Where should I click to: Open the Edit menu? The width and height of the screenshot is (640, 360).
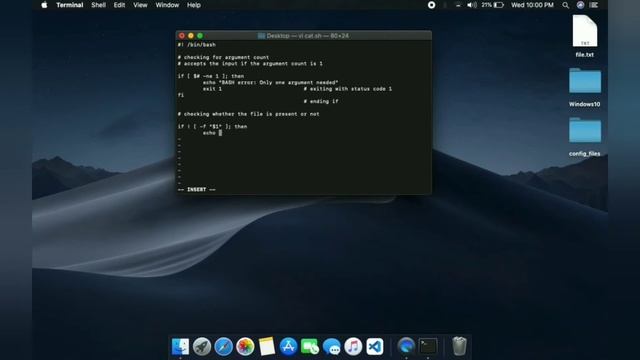[x=119, y=5]
